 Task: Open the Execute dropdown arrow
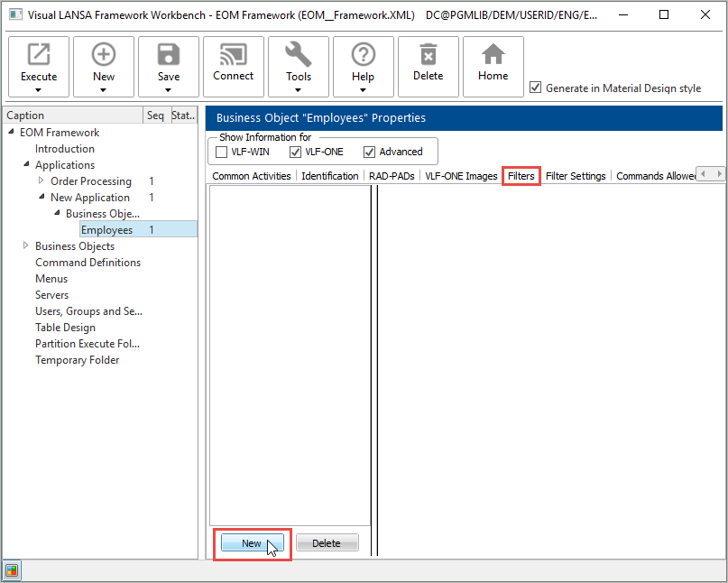coord(39,90)
